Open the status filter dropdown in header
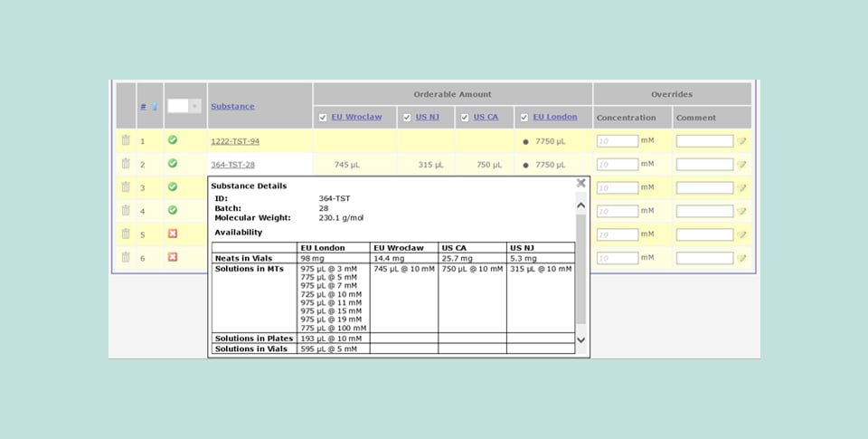This screenshot has height=439, width=868. pos(193,107)
